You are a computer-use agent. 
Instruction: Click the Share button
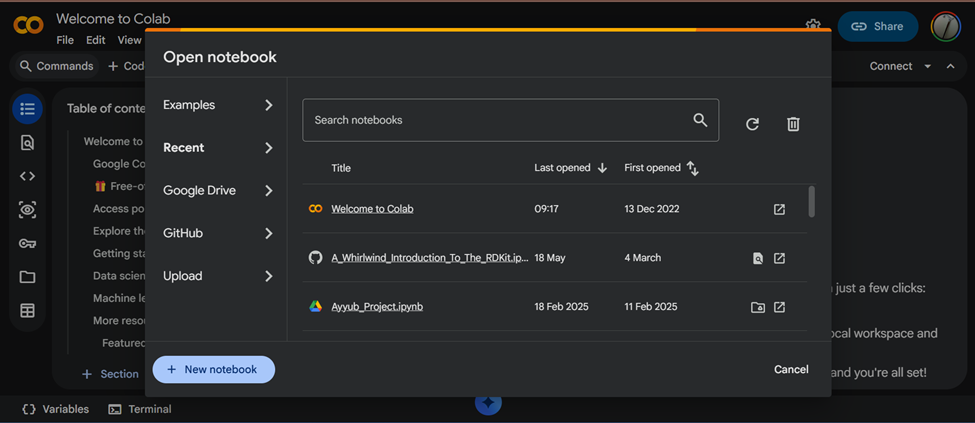(877, 26)
